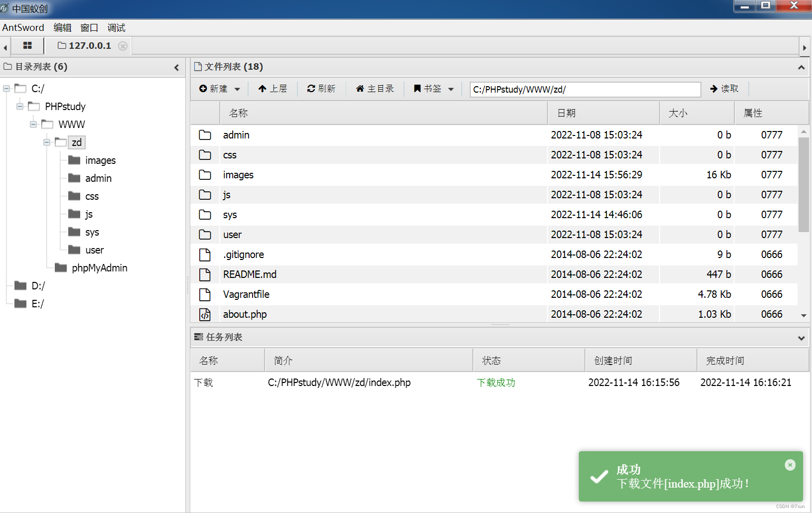Select admin folder in directory tree
The width and height of the screenshot is (812, 513).
98,178
